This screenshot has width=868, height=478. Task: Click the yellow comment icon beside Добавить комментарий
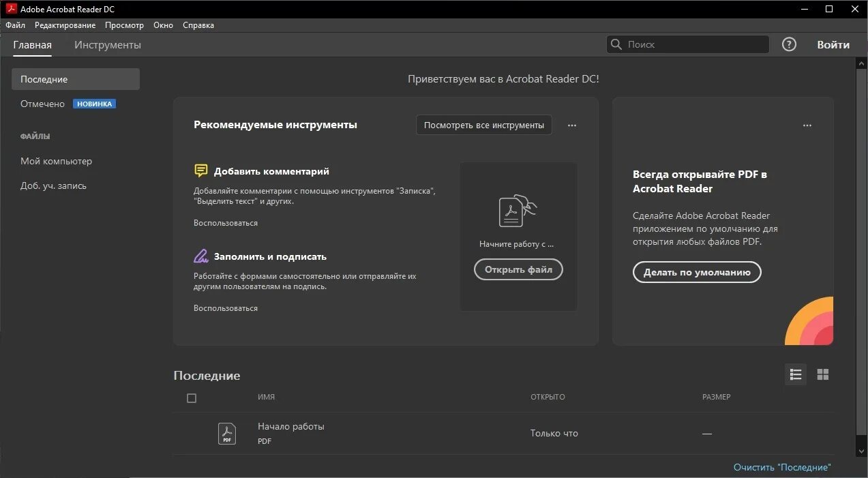(200, 171)
